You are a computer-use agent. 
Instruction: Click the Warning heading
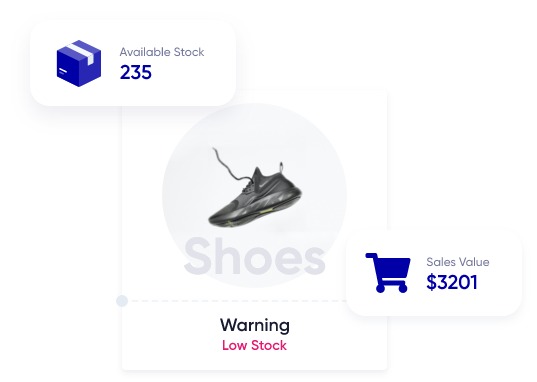255,325
